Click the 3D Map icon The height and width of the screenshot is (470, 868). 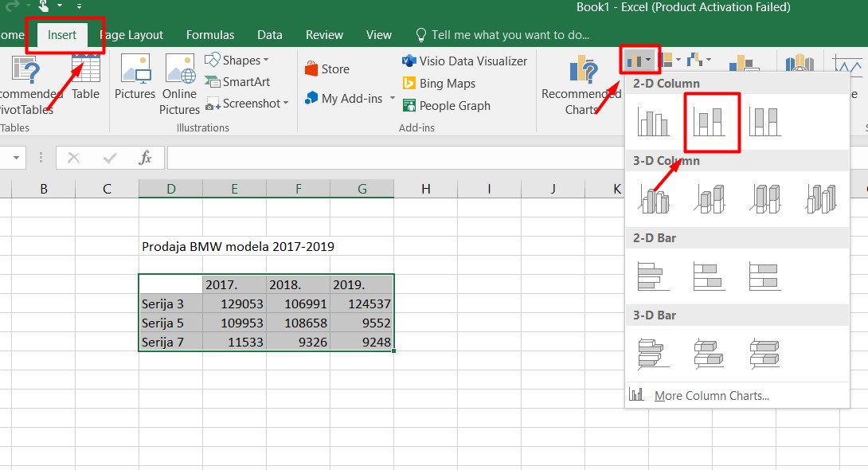[x=800, y=63]
